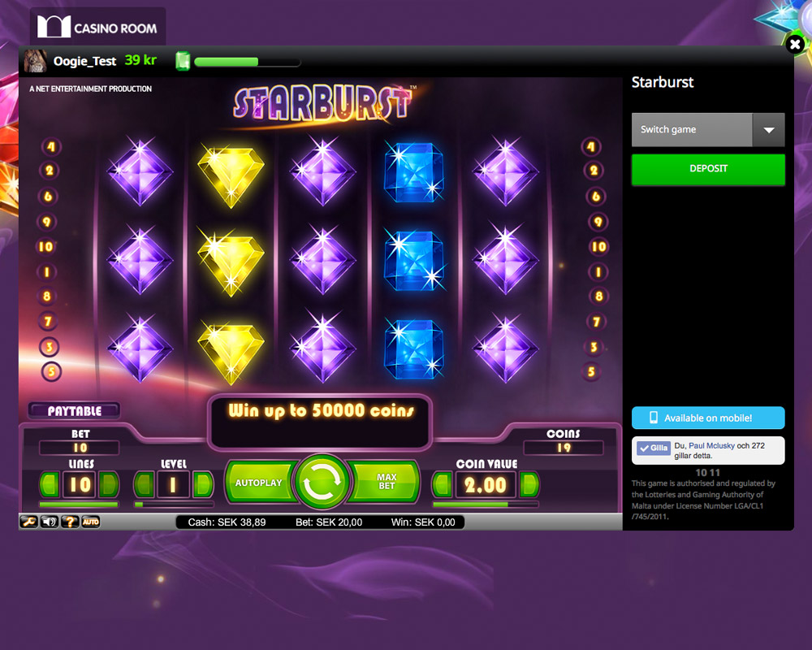
Task: Click the Casino Room logo
Action: [97, 27]
